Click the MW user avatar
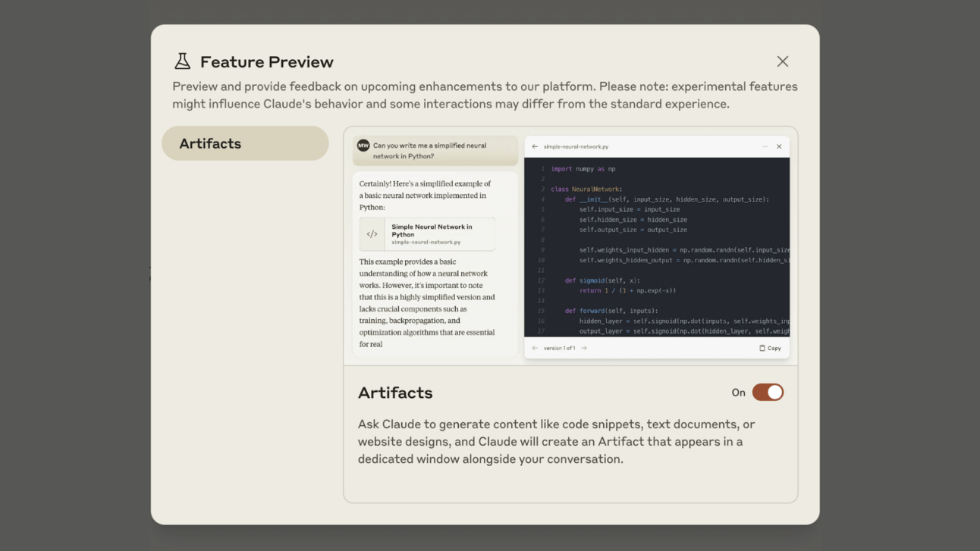 363,146
